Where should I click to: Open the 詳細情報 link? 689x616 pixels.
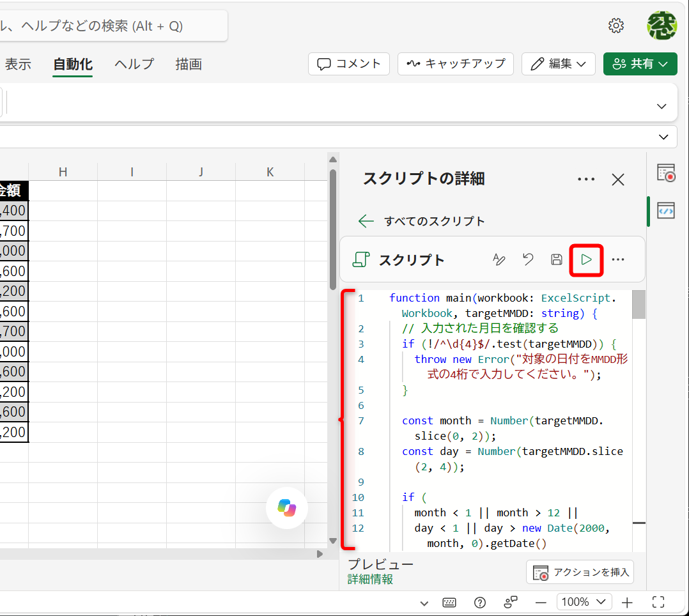coord(370,580)
